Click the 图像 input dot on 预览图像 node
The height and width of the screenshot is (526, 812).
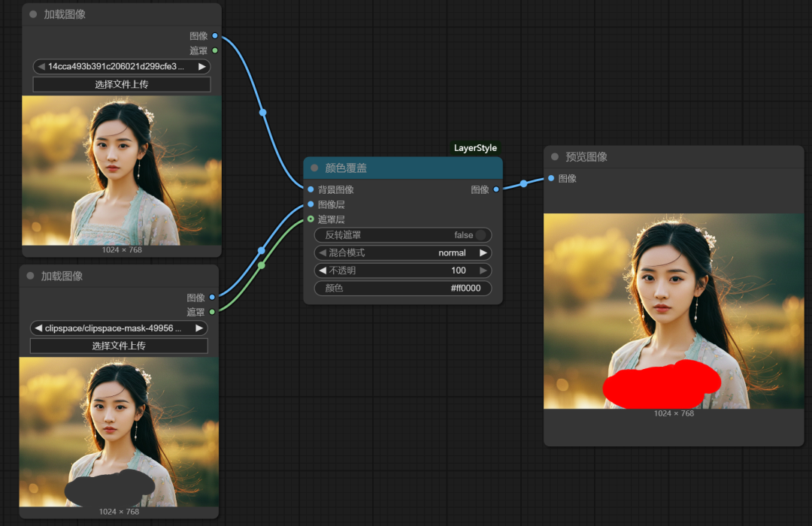tap(550, 179)
